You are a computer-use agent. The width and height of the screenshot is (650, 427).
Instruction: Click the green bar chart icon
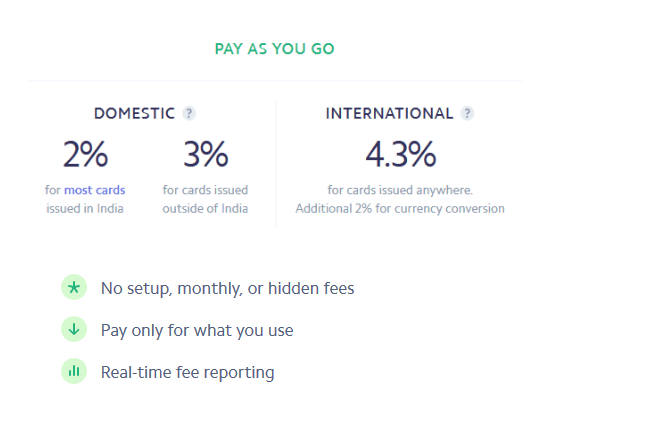pyautogui.click(x=73, y=372)
